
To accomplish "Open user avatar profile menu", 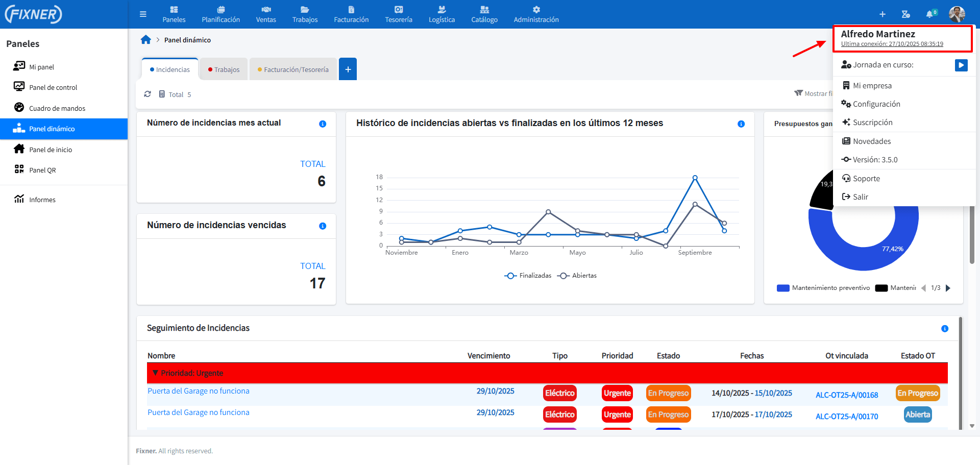I will [x=957, y=14].
